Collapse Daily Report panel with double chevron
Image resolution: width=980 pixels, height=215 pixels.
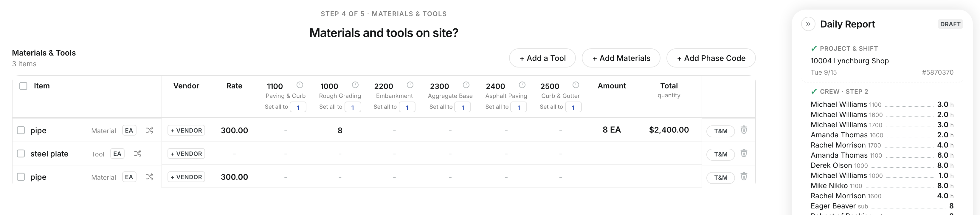(x=808, y=24)
